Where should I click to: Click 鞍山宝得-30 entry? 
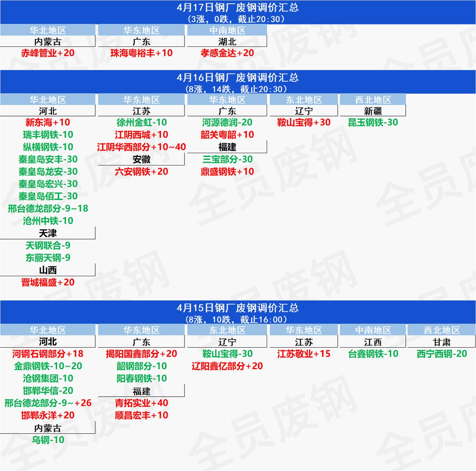227,354
